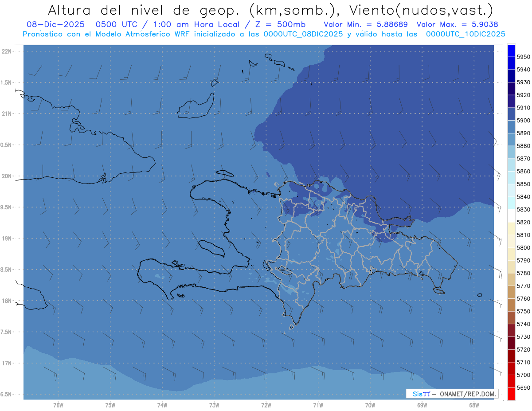Click the colorbar label 5710

523,362
